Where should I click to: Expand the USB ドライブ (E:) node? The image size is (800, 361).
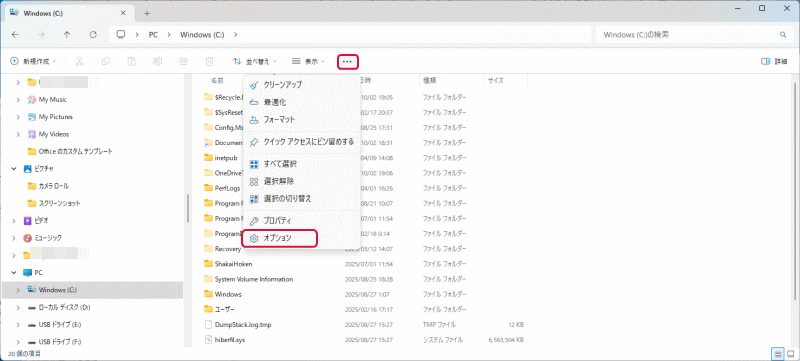pyautogui.click(x=18, y=325)
